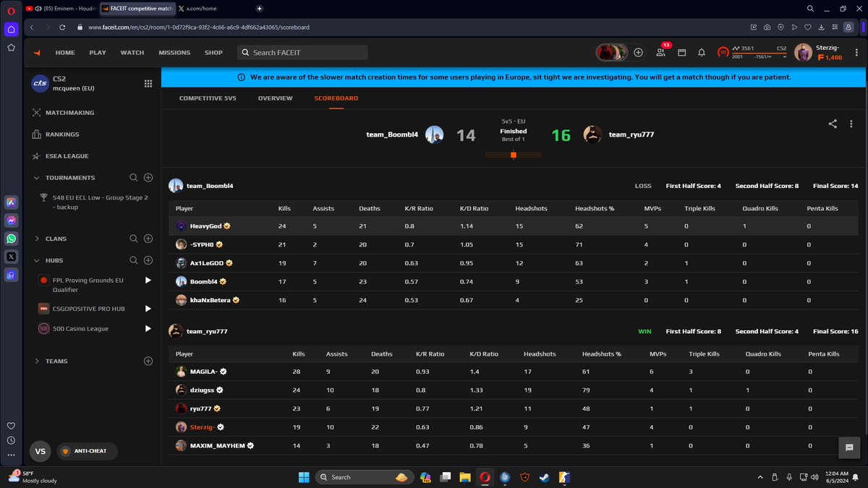
Task: Add a team using the TEAMS plus icon
Action: click(148, 361)
